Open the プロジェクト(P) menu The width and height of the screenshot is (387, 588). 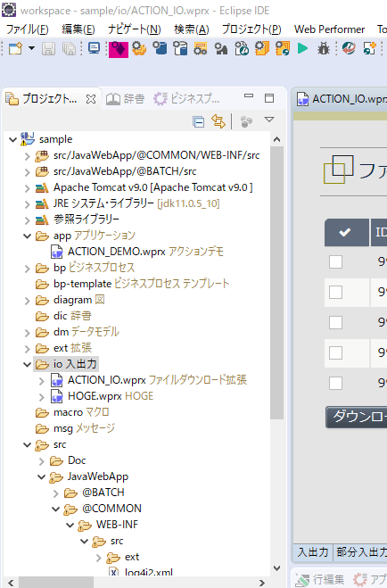pos(251,29)
